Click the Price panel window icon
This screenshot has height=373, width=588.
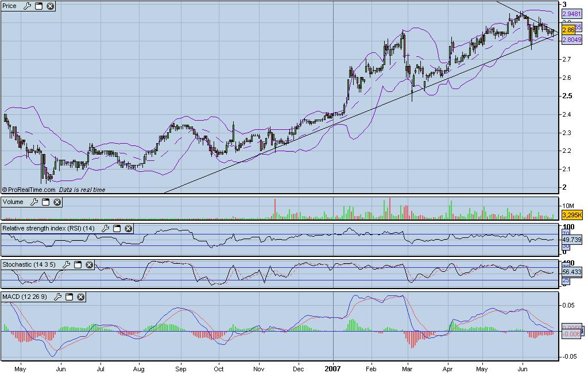point(38,6)
